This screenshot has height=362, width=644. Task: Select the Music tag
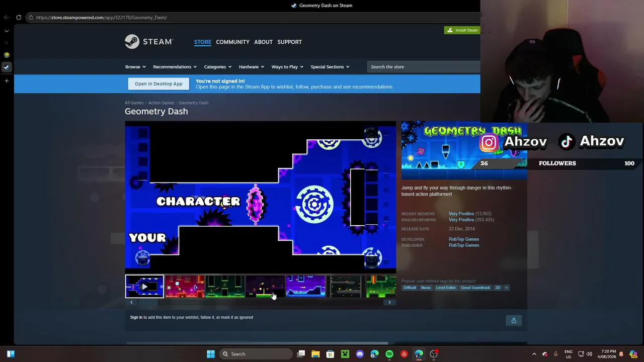click(426, 288)
